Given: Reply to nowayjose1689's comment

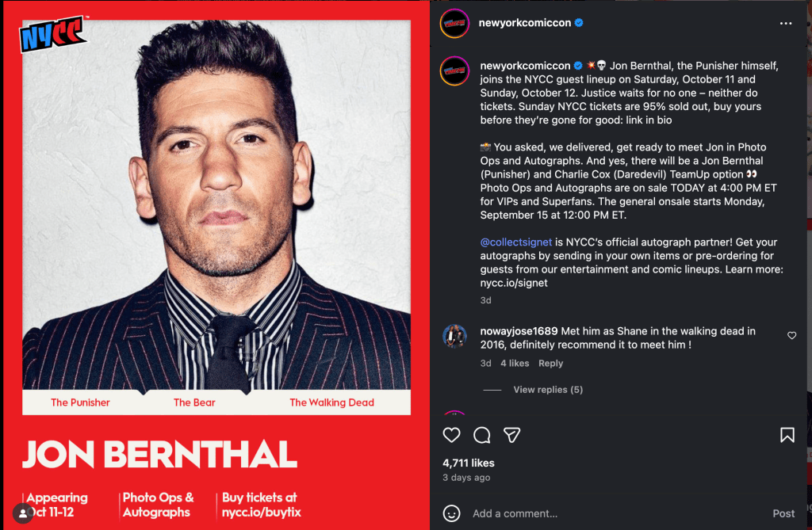Looking at the screenshot, I should pyautogui.click(x=550, y=364).
